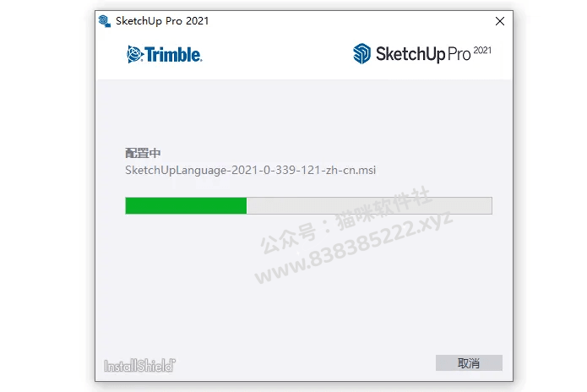The height and width of the screenshot is (392, 587).
Task: Click the SketchUp Pro 2021 window title text
Action: coord(162,21)
